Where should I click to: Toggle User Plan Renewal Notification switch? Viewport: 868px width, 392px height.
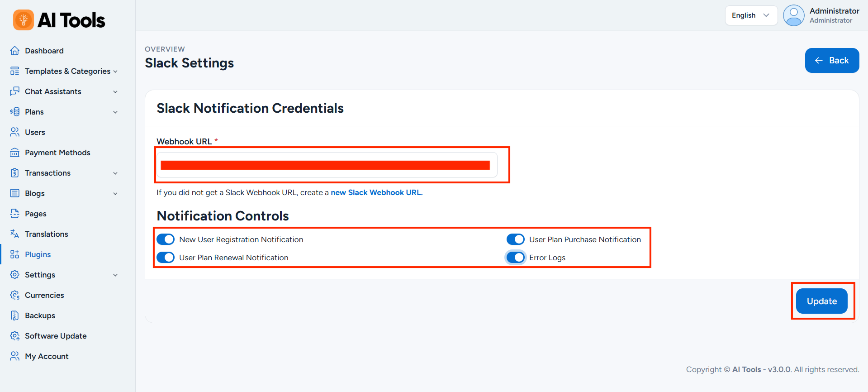coord(166,258)
